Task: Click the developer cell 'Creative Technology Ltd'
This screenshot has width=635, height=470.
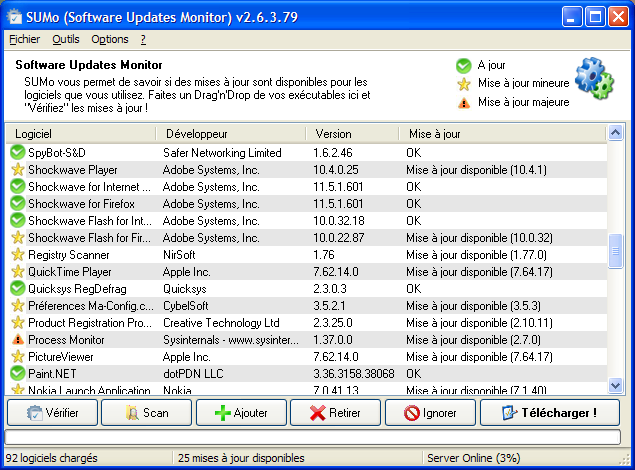Action: click(221, 323)
